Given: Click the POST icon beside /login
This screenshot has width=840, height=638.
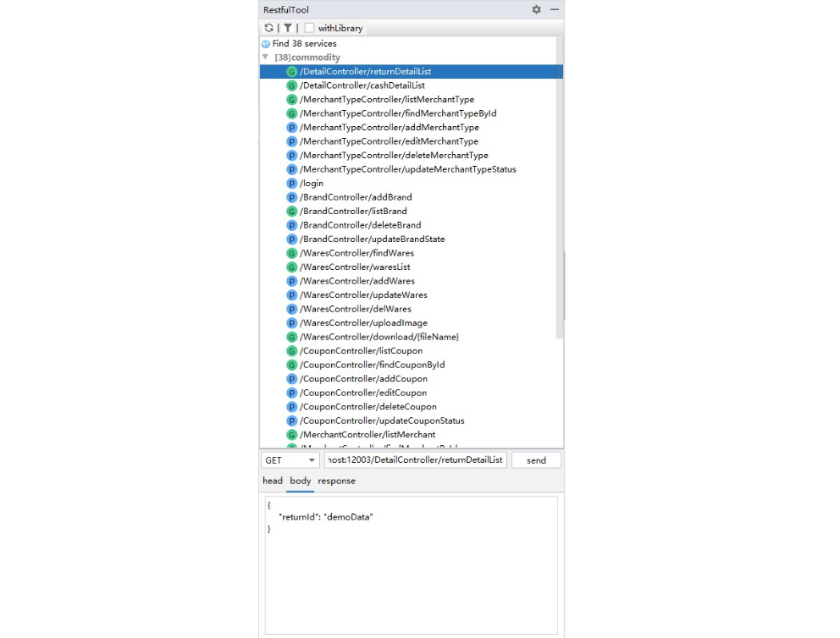Looking at the screenshot, I should (x=292, y=183).
